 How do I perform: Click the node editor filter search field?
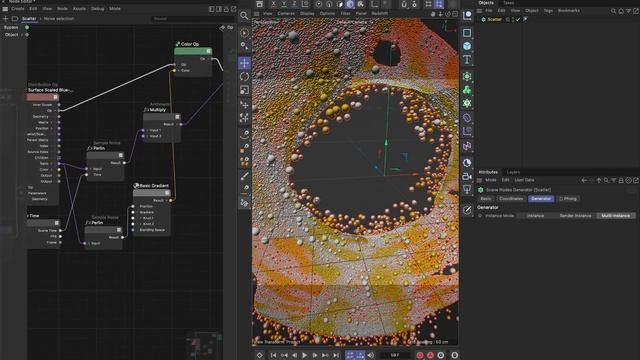193,19
